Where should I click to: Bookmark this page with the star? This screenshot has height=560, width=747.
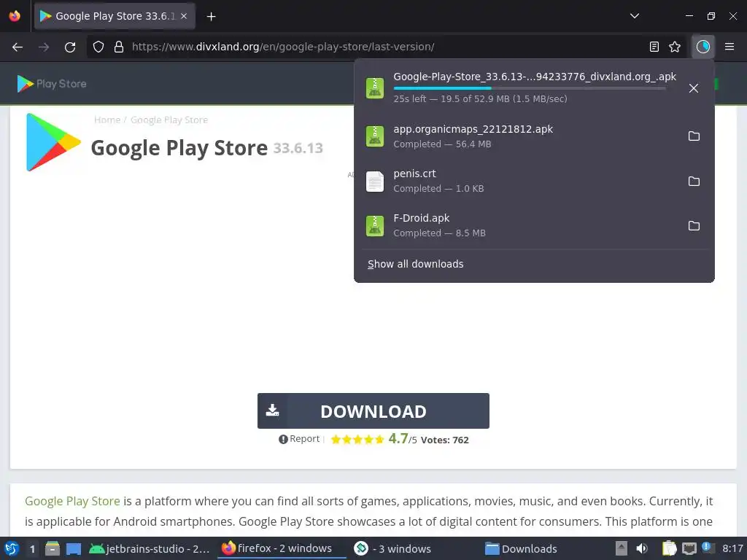pos(675,47)
